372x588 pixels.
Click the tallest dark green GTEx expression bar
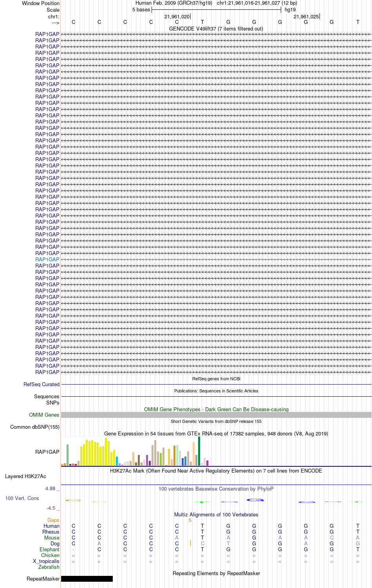[199, 451]
